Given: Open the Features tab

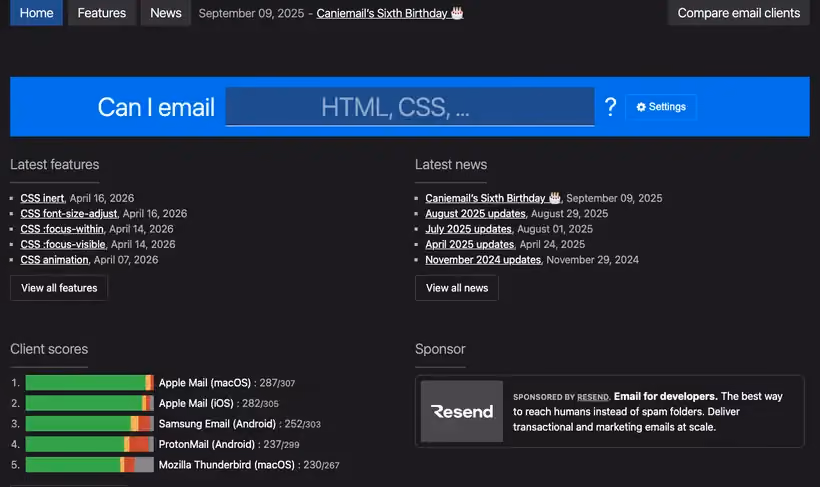Looking at the screenshot, I should (101, 13).
